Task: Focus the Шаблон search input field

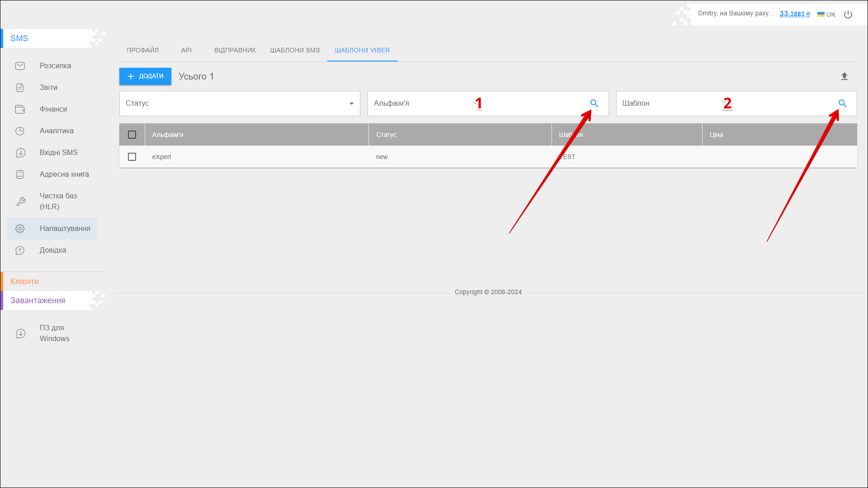Action: click(723, 103)
